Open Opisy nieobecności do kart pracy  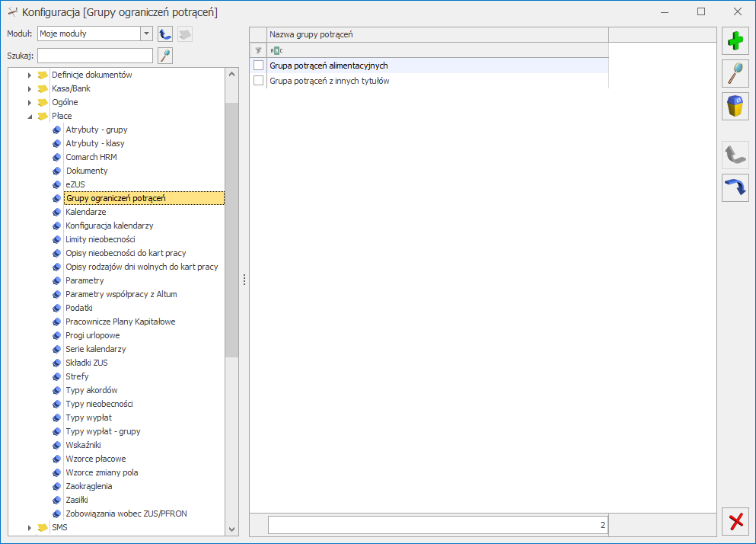tap(126, 253)
